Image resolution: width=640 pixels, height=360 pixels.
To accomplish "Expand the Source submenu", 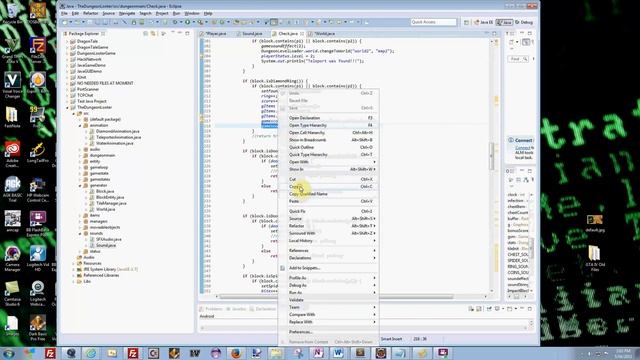I will click(x=329, y=219).
